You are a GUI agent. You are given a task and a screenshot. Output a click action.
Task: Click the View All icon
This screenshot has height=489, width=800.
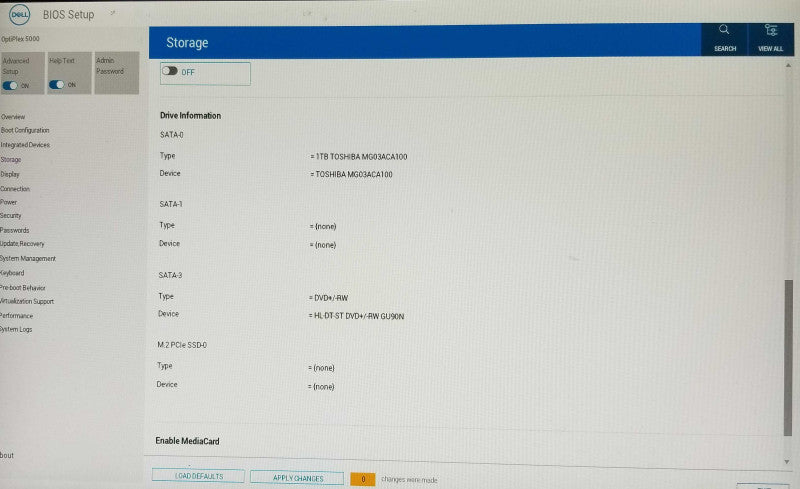coord(770,38)
